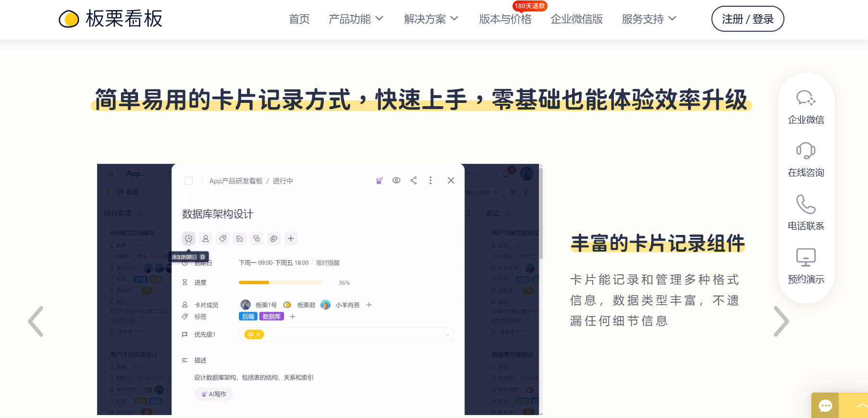Add a tag using the tag toolbar icon
Image resolution: width=868 pixels, height=418 pixels.
(x=222, y=238)
